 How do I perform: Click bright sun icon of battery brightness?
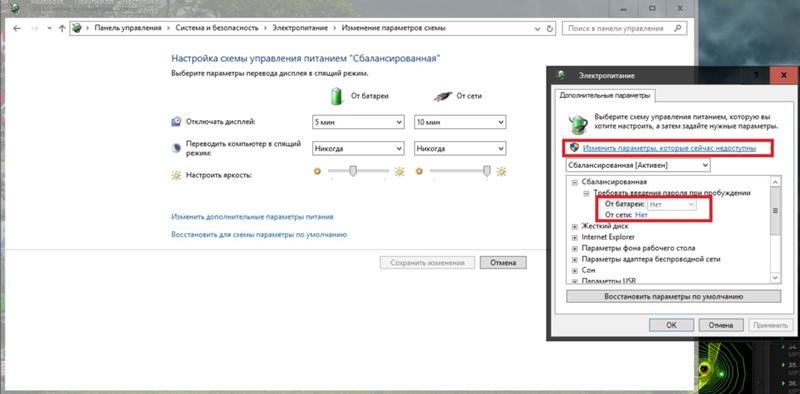399,171
